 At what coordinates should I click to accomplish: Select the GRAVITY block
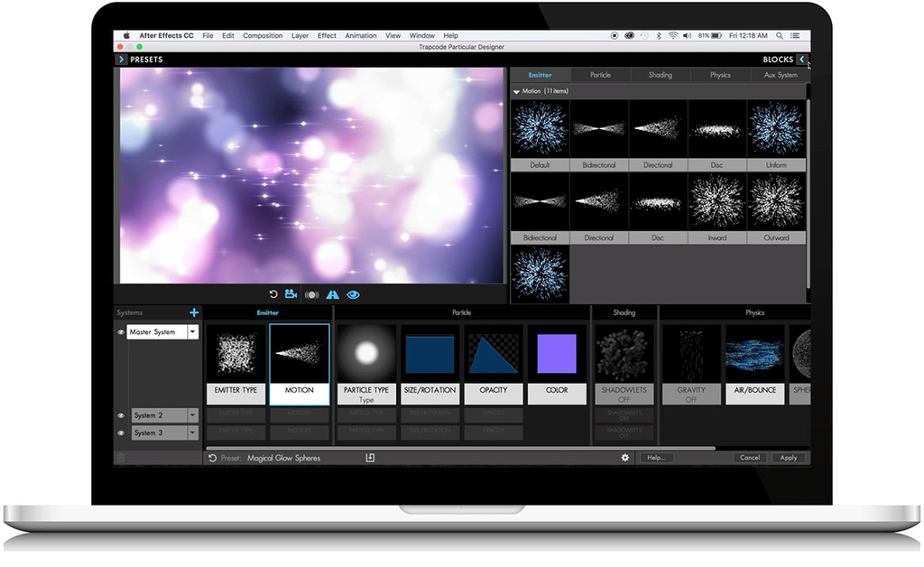[x=691, y=364]
